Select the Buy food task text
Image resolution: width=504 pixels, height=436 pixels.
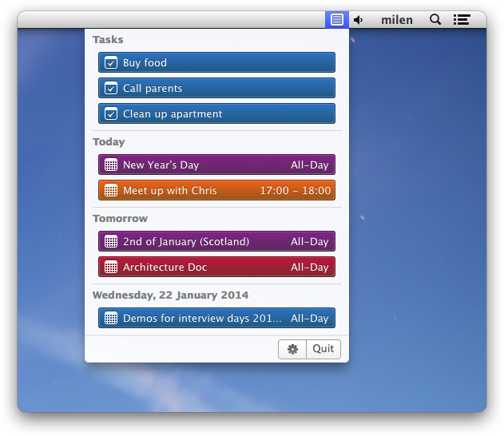145,62
